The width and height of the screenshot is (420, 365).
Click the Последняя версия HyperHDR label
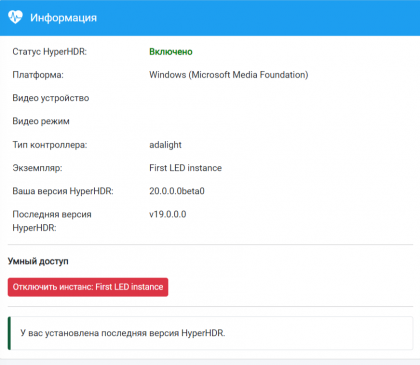pyautogui.click(x=52, y=221)
